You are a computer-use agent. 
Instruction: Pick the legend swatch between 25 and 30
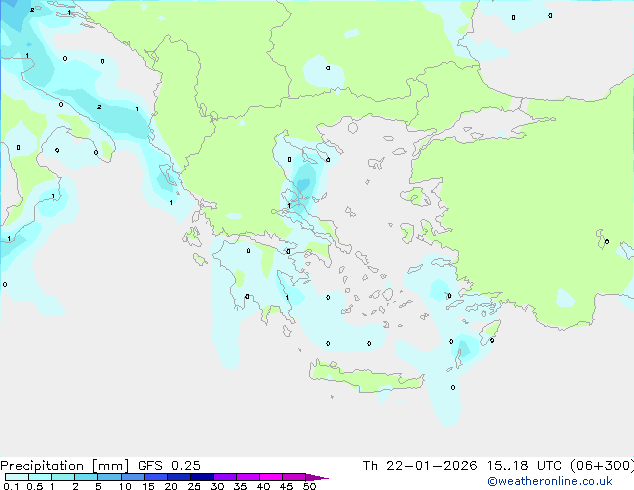click(202, 477)
